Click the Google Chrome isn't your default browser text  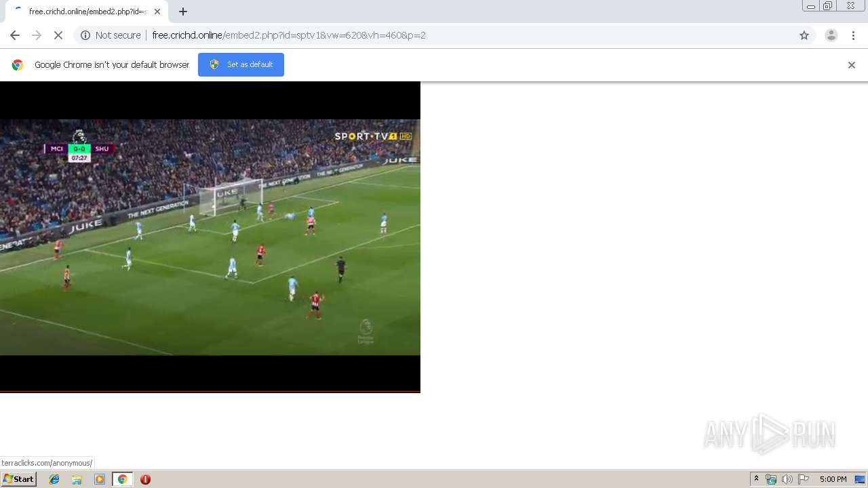112,65
